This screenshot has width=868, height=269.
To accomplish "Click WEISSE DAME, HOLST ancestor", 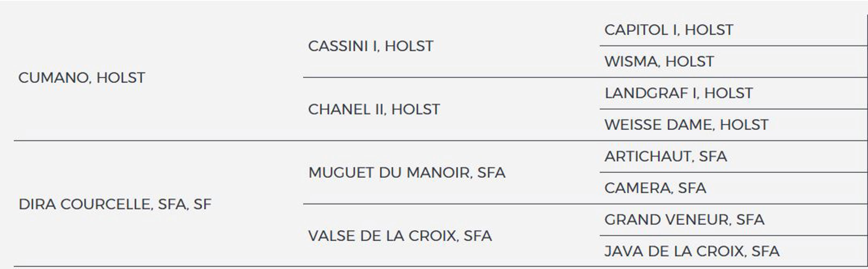I will [x=686, y=125].
